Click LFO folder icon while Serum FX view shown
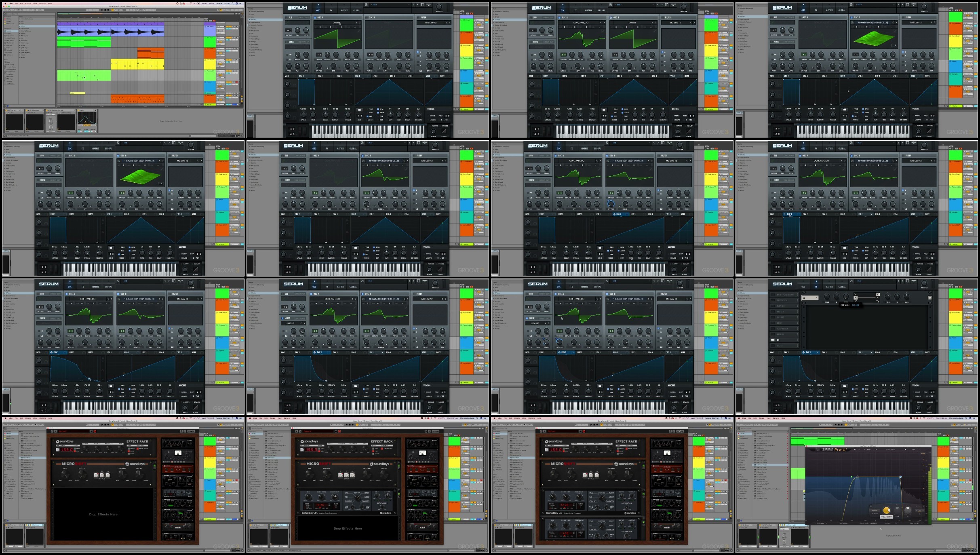This screenshot has height=555, width=980. pos(844,386)
